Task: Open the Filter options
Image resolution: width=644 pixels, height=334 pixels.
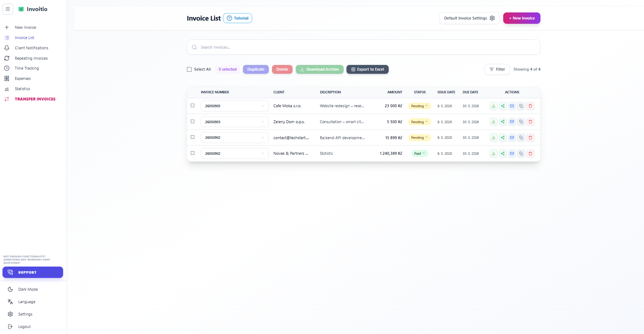Action: click(x=497, y=70)
